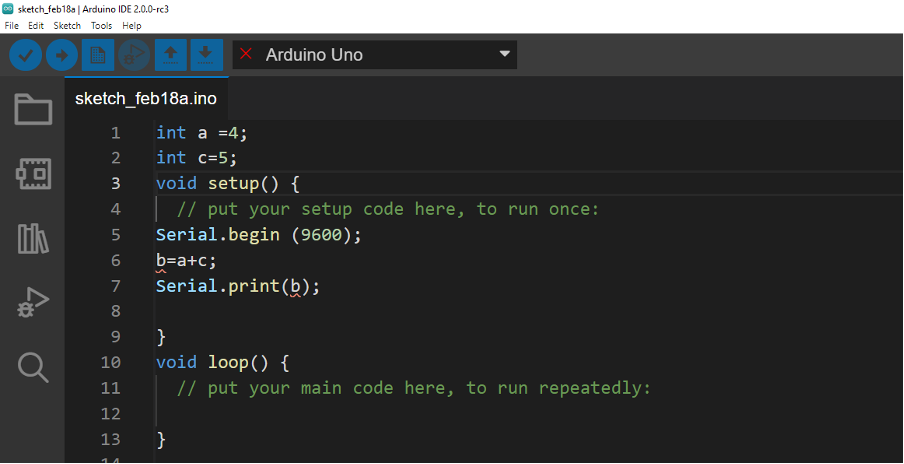The height and width of the screenshot is (464, 904).
Task: Click the empty editor line 8
Action: click(529, 312)
